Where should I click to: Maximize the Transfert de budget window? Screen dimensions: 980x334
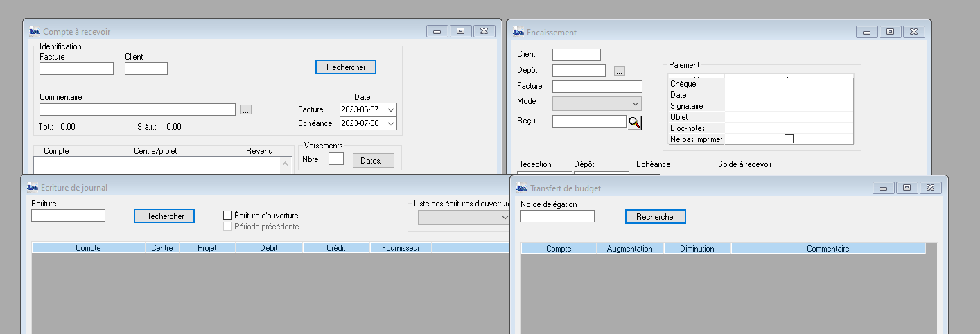[907, 188]
